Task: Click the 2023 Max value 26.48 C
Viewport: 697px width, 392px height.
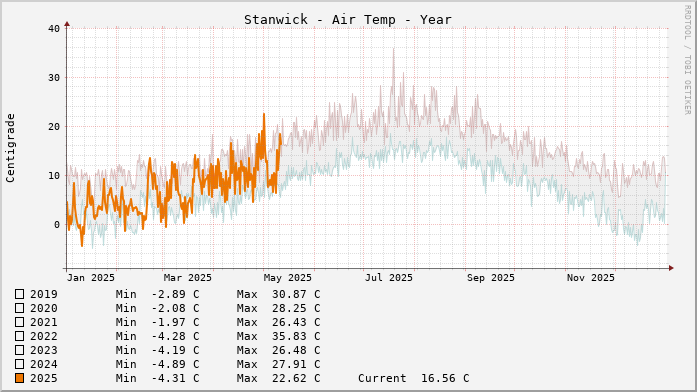Action: (296, 350)
